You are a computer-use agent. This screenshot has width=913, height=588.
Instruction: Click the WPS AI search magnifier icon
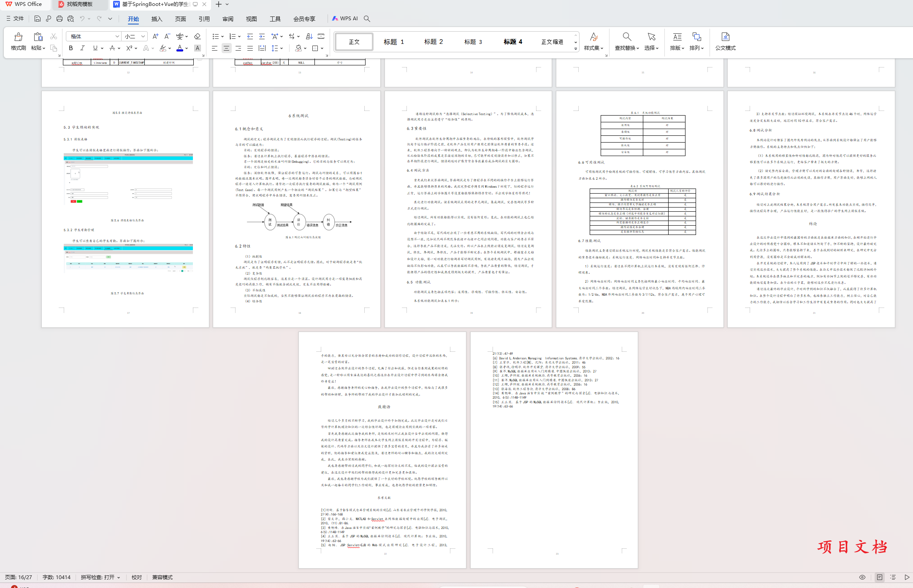[x=367, y=19]
